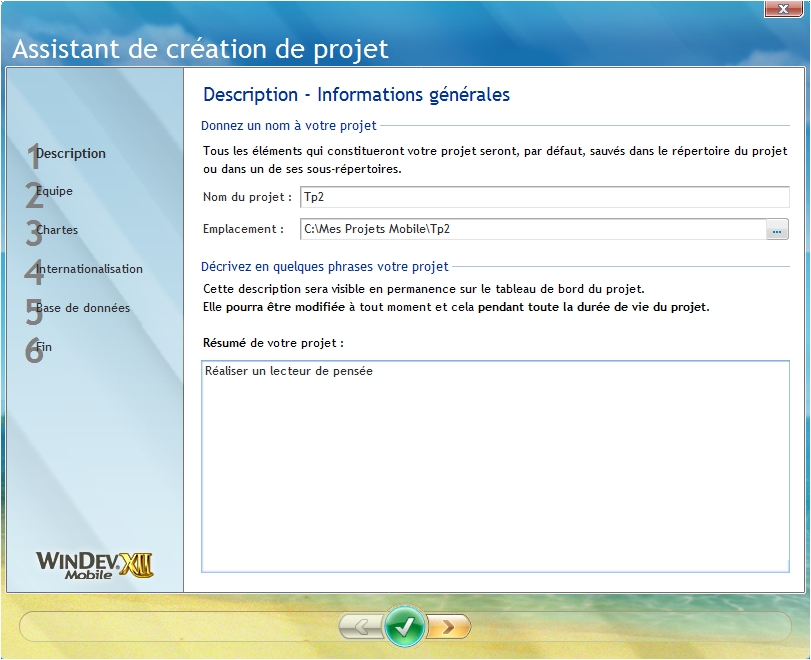Click the green checkmark validate button
Screen dimensions: 811x660
point(404,626)
